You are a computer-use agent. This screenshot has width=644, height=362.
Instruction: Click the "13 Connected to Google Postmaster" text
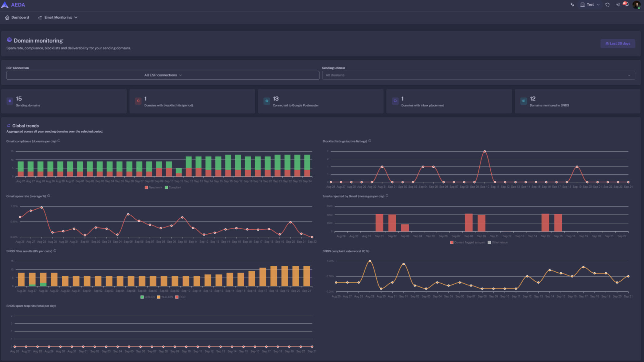[296, 101]
